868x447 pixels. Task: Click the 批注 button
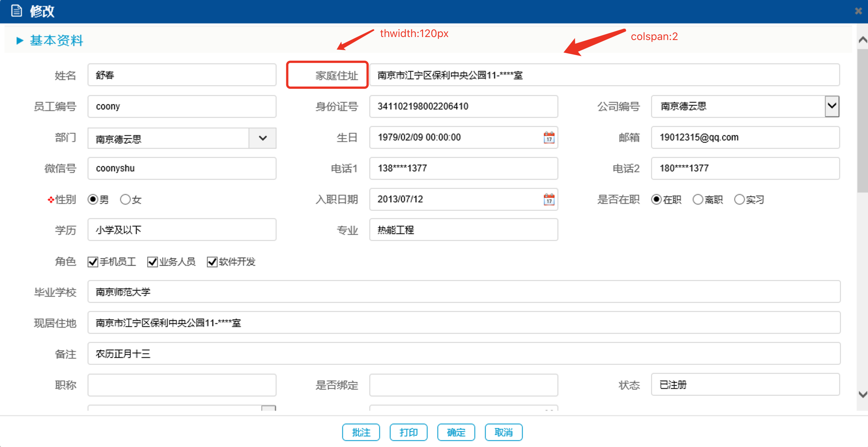click(x=361, y=432)
